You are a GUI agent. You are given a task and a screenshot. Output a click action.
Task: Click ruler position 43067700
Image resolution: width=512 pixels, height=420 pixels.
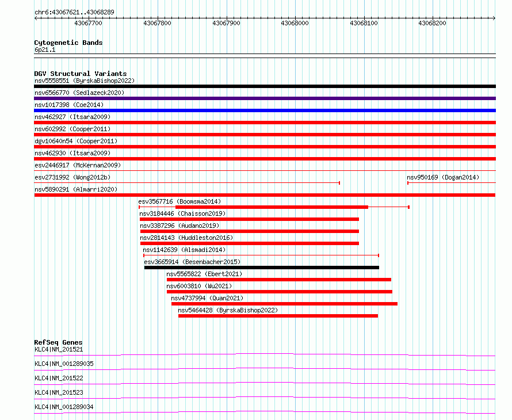pyautogui.click(x=88, y=23)
